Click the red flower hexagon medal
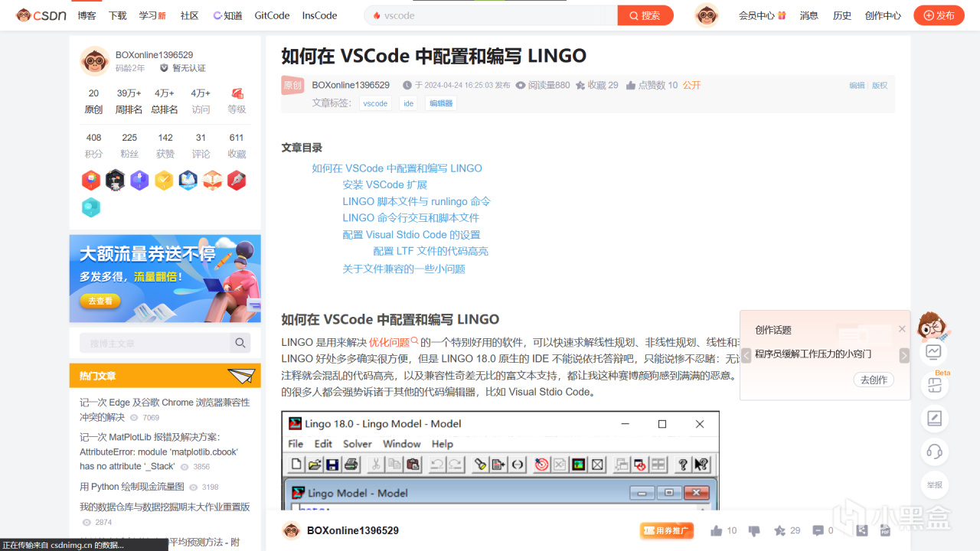Image resolution: width=980 pixels, height=551 pixels. coord(91,181)
